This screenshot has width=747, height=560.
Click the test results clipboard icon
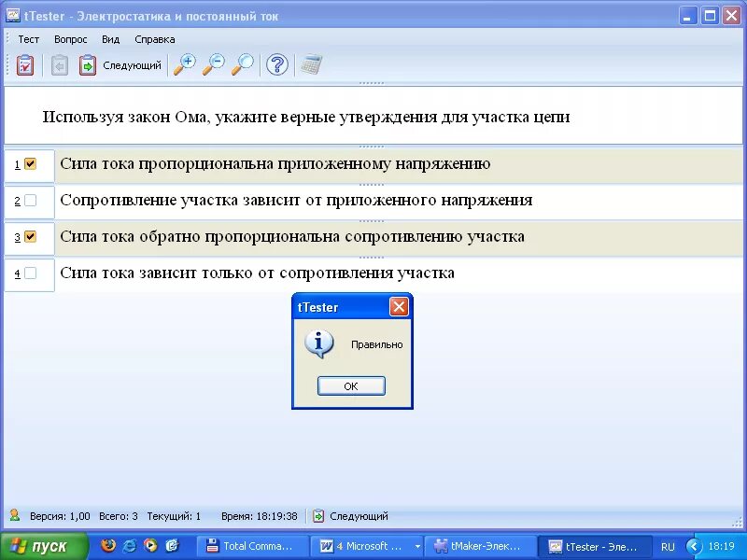pyautogui.click(x=25, y=65)
